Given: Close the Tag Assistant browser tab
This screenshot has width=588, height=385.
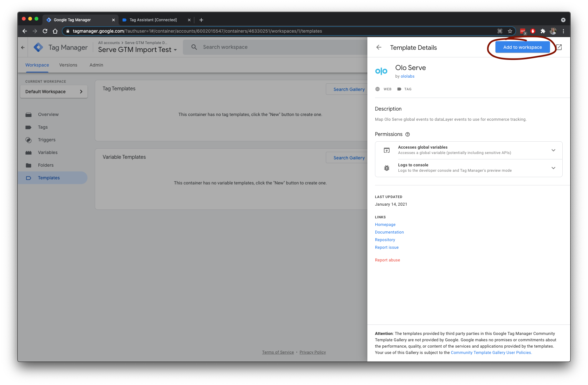Looking at the screenshot, I should click(x=189, y=20).
